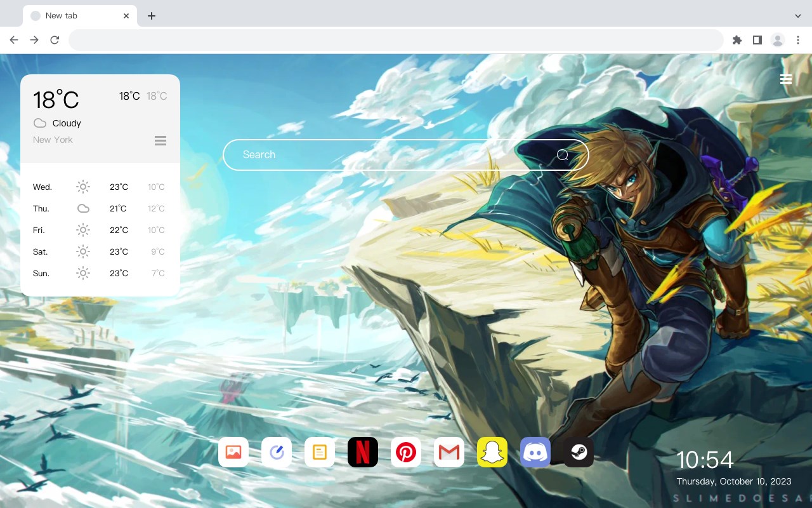Select the Sat. forecast row label
The image size is (812, 508).
click(41, 251)
